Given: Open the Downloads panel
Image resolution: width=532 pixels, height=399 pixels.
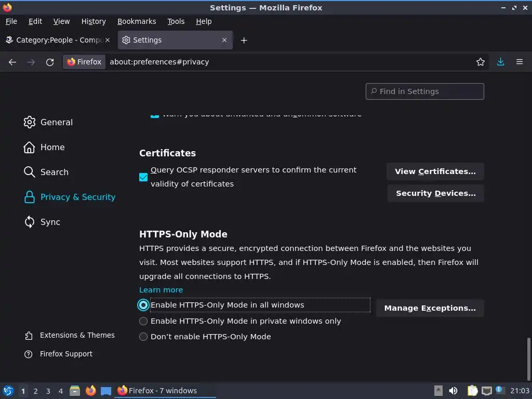Looking at the screenshot, I should coord(500,62).
